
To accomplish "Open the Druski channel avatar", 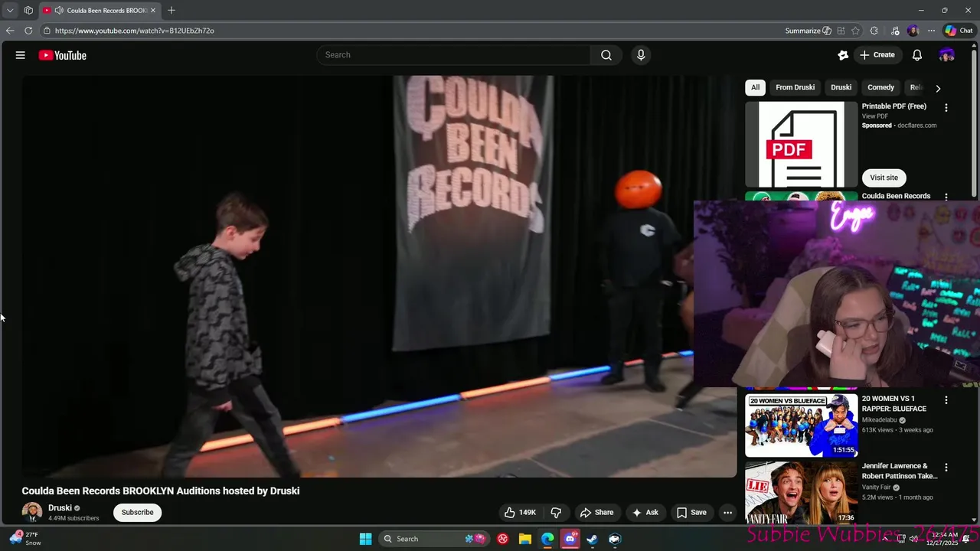I will point(32,512).
